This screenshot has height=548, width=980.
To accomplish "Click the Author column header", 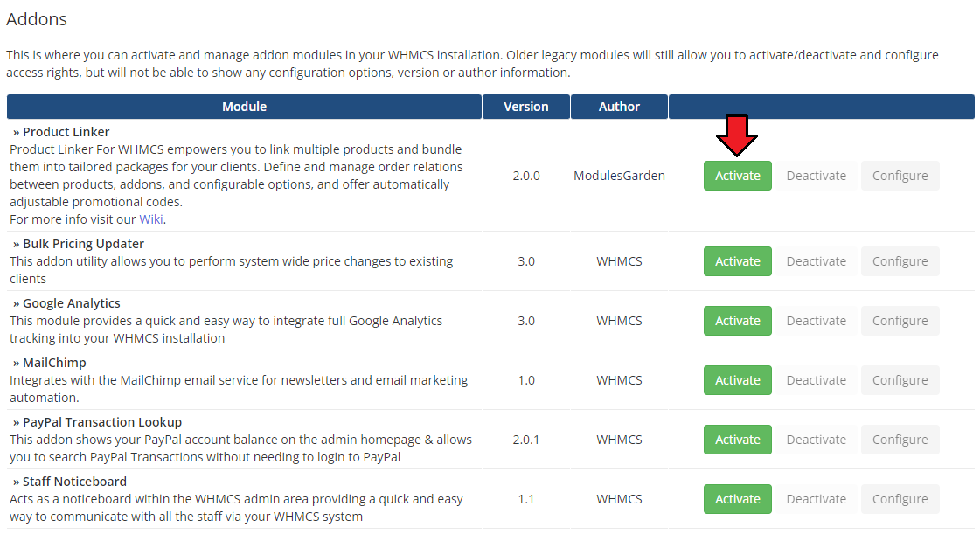I will 619,107.
